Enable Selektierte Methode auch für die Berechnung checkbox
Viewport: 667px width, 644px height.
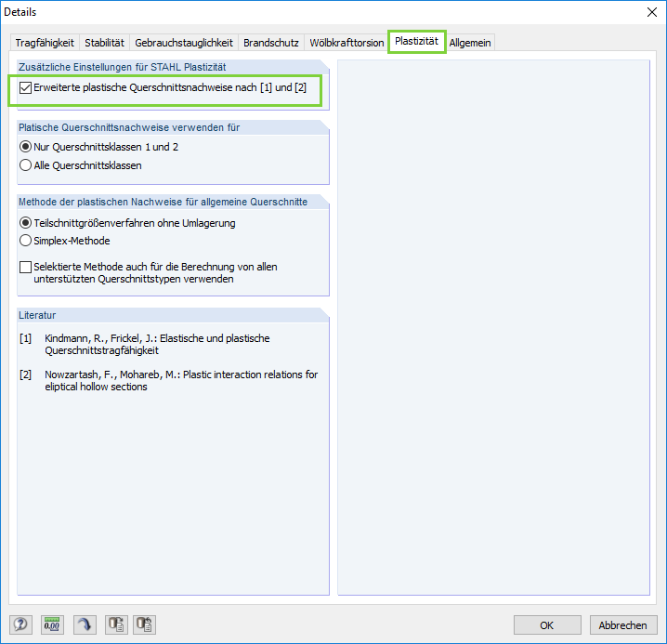(x=25, y=267)
